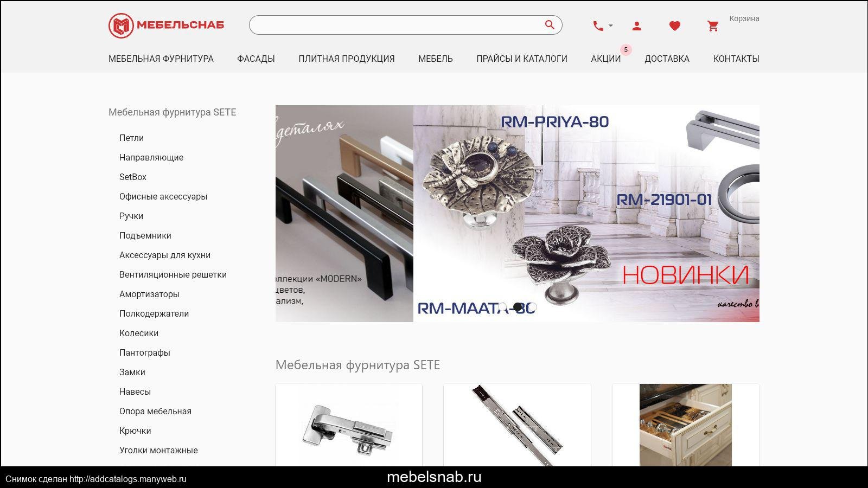Click the MODERN handles banner slide
The image size is (868, 488).
click(344, 214)
